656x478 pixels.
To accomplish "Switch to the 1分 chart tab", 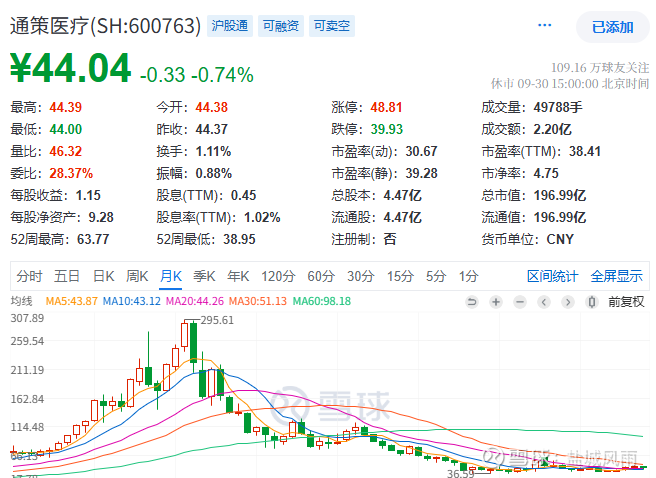I will [x=468, y=276].
